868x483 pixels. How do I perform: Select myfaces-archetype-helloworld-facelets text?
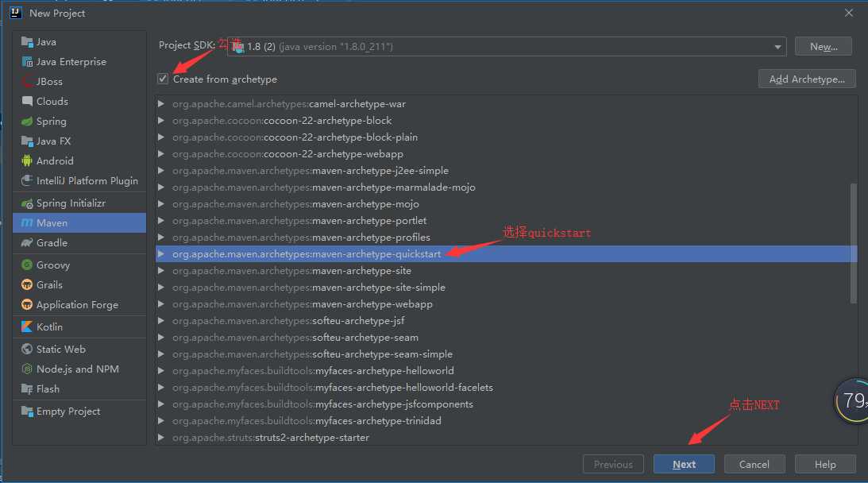click(404, 387)
